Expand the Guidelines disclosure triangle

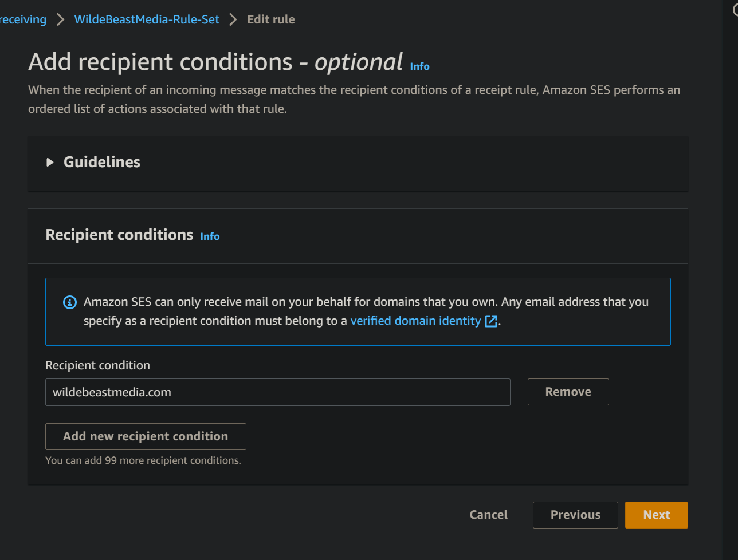tap(50, 163)
